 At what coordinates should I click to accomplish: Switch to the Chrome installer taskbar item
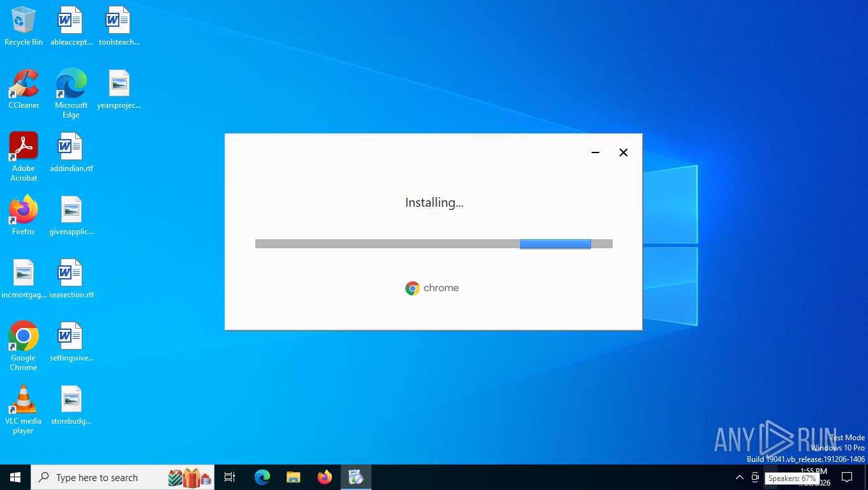[x=355, y=477]
